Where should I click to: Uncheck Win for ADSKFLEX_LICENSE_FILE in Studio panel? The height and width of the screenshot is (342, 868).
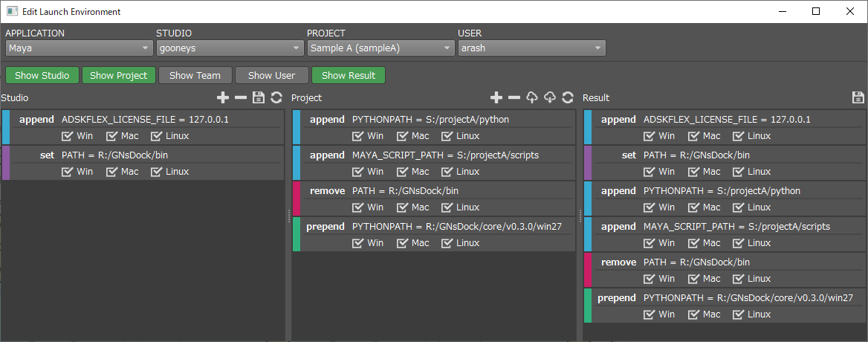click(x=68, y=136)
